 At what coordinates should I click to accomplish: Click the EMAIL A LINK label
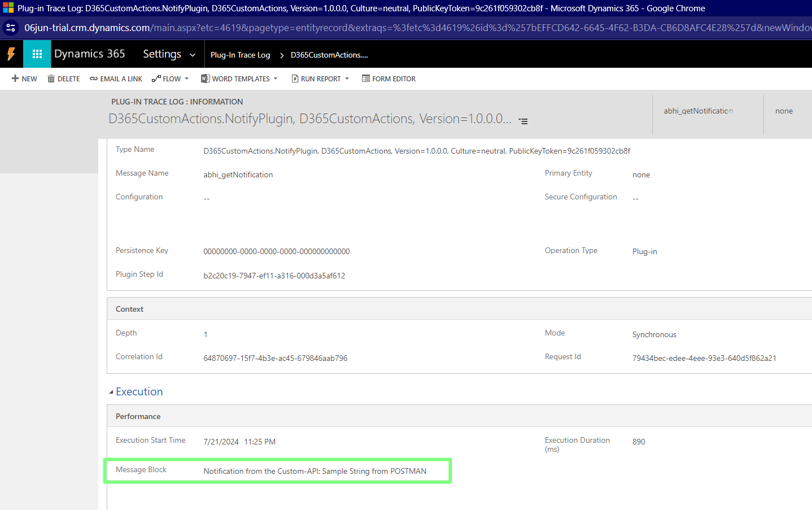click(121, 79)
